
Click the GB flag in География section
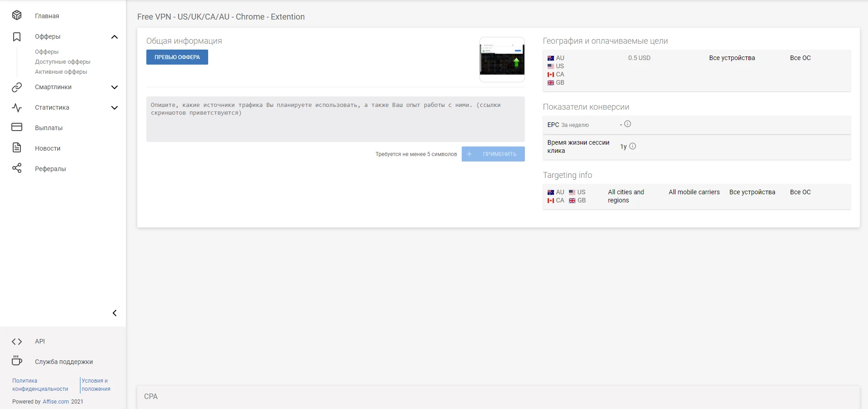tap(551, 83)
